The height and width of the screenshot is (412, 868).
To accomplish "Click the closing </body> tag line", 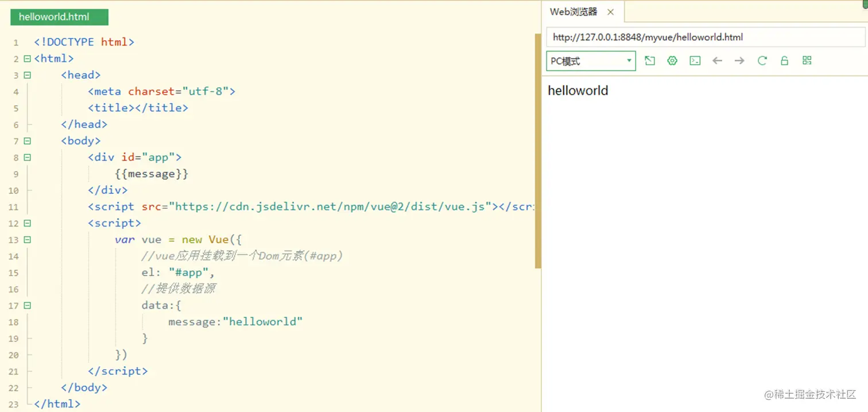I will (x=84, y=388).
